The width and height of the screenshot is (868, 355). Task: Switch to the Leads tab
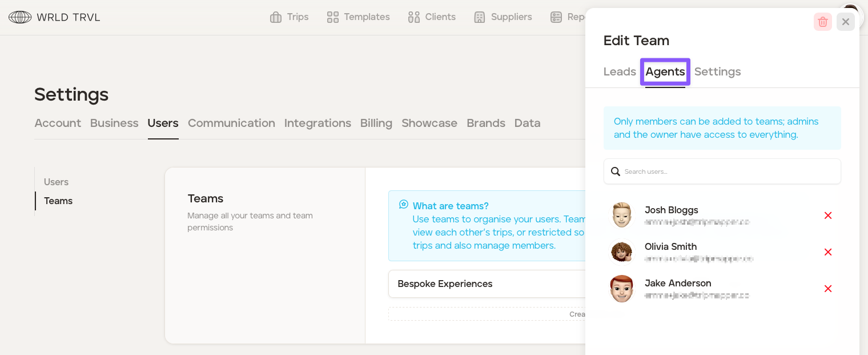click(x=620, y=71)
